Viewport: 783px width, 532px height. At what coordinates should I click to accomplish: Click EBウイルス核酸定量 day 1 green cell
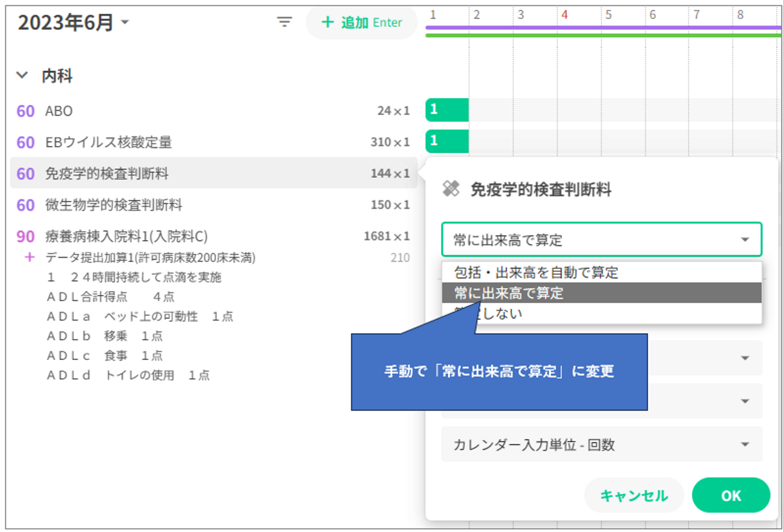(447, 141)
